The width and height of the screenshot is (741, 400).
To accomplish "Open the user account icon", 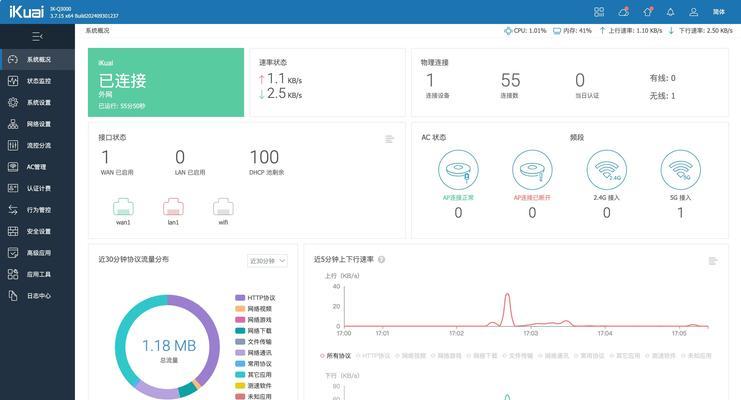I will tap(693, 12).
